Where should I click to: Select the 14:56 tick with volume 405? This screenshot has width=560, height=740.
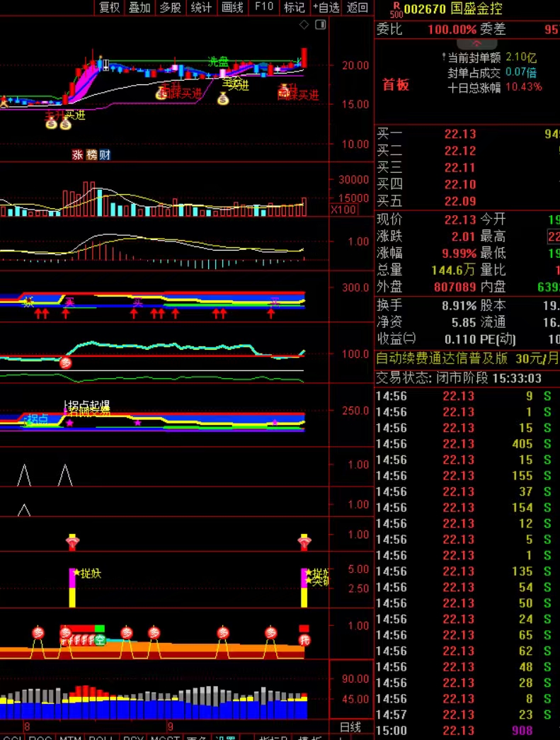tap(467, 444)
